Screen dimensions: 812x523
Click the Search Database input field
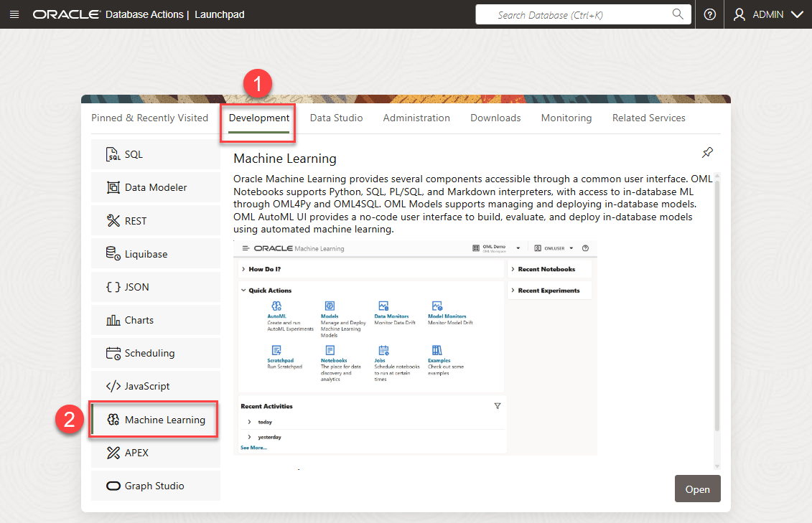(583, 14)
